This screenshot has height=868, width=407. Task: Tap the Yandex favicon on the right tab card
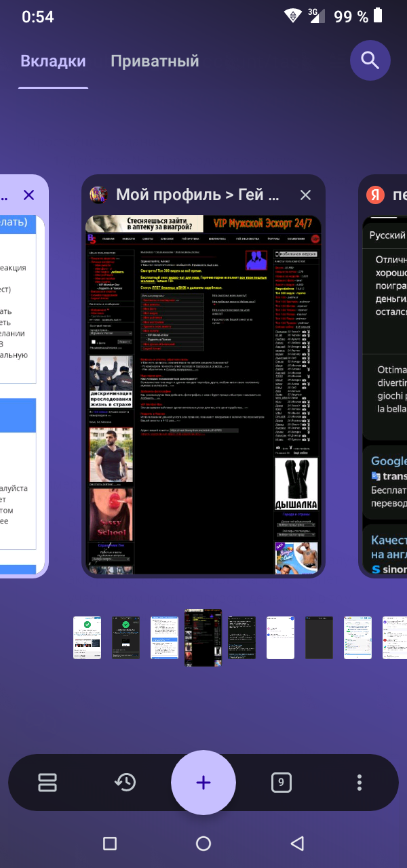coord(375,195)
